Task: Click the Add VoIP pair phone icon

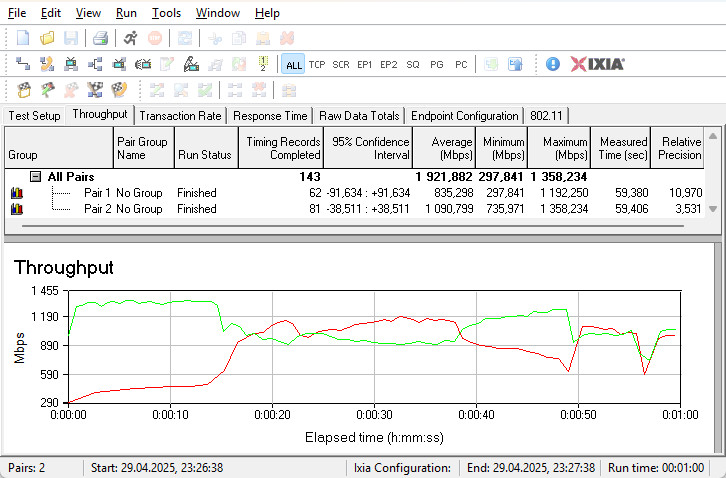Action: click(x=47, y=64)
